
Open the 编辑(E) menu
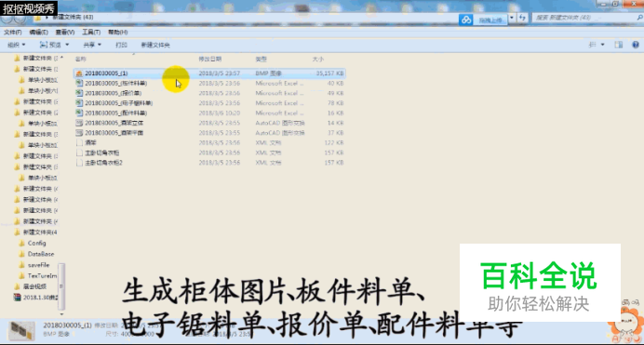pos(38,32)
